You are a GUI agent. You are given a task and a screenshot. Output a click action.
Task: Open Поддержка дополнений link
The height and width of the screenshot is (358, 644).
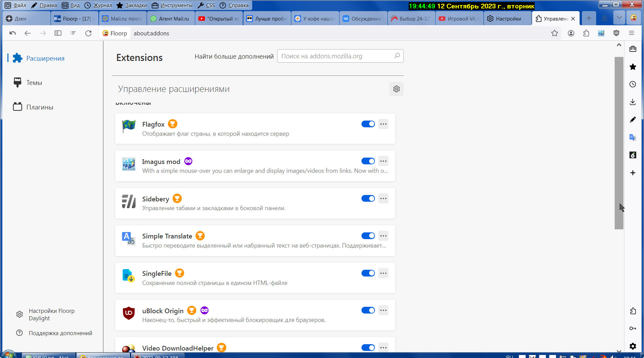pyautogui.click(x=54, y=333)
